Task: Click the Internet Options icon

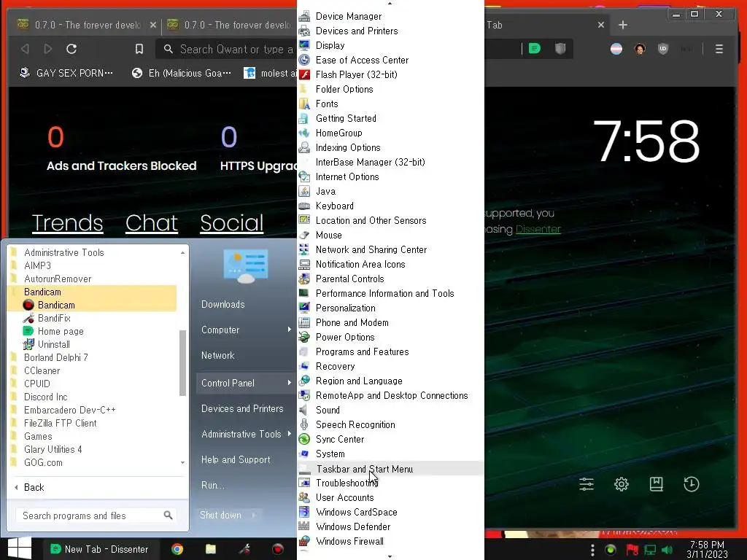Action: (x=304, y=176)
